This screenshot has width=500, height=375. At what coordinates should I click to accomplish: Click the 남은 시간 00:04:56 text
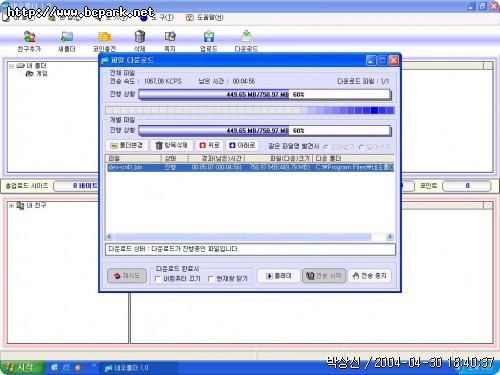click(227, 81)
